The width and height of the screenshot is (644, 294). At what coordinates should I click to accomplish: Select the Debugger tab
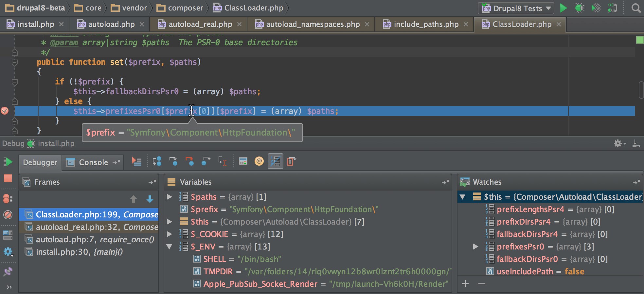click(x=40, y=162)
